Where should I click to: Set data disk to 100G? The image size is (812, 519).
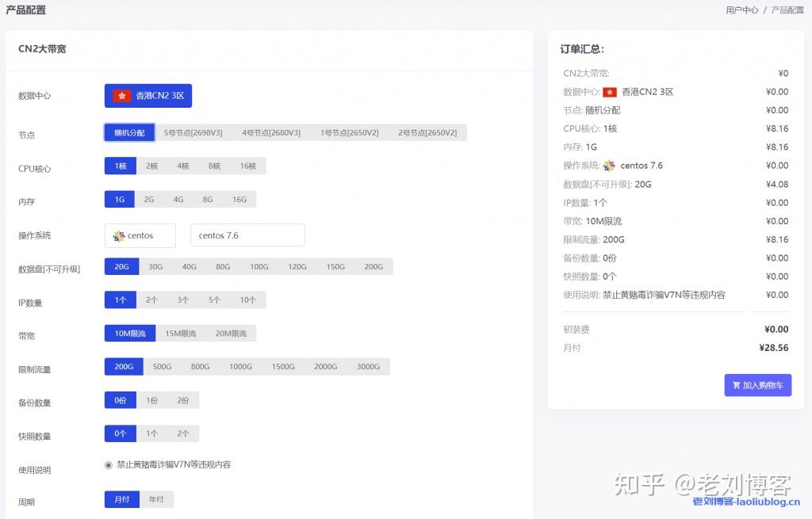(259, 266)
